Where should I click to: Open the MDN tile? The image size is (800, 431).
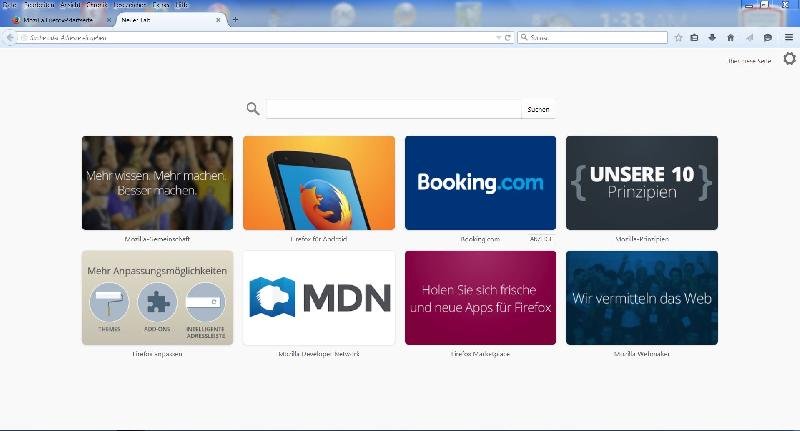pos(319,298)
